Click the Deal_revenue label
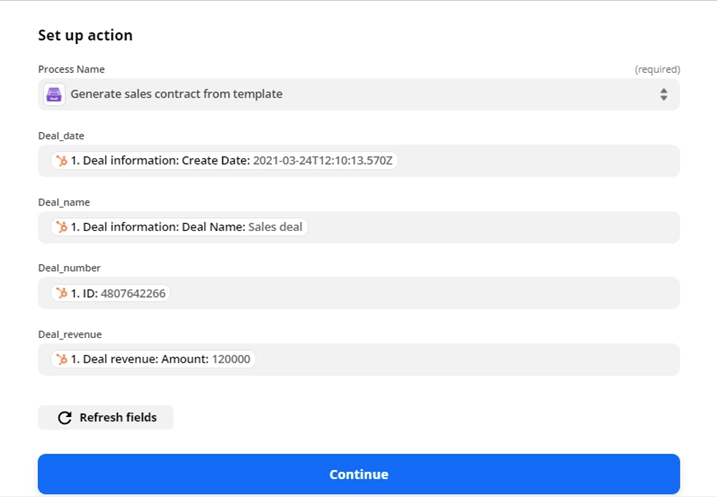The height and width of the screenshot is (498, 717). (70, 334)
